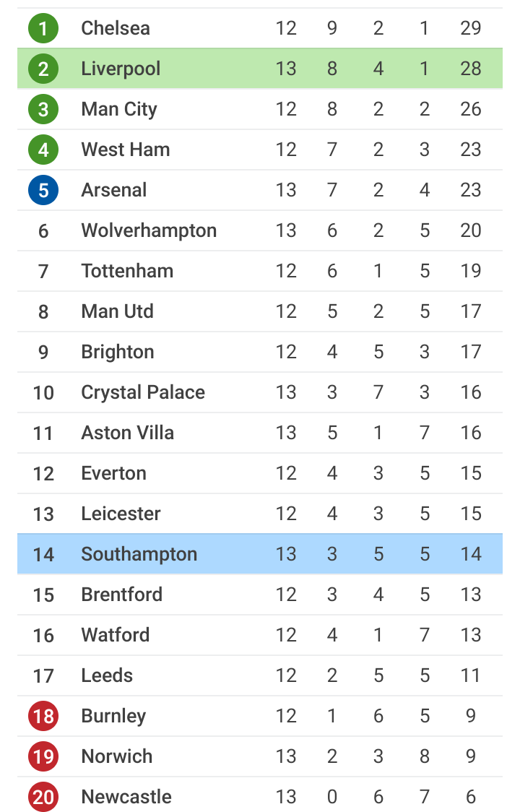Open the Brentford team name
The image size is (520, 812).
click(x=122, y=595)
